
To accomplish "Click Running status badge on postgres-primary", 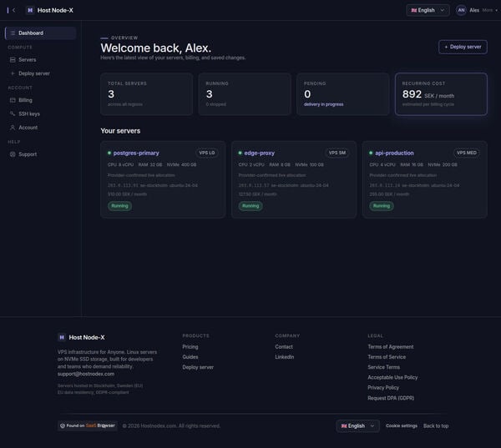I will pyautogui.click(x=119, y=206).
